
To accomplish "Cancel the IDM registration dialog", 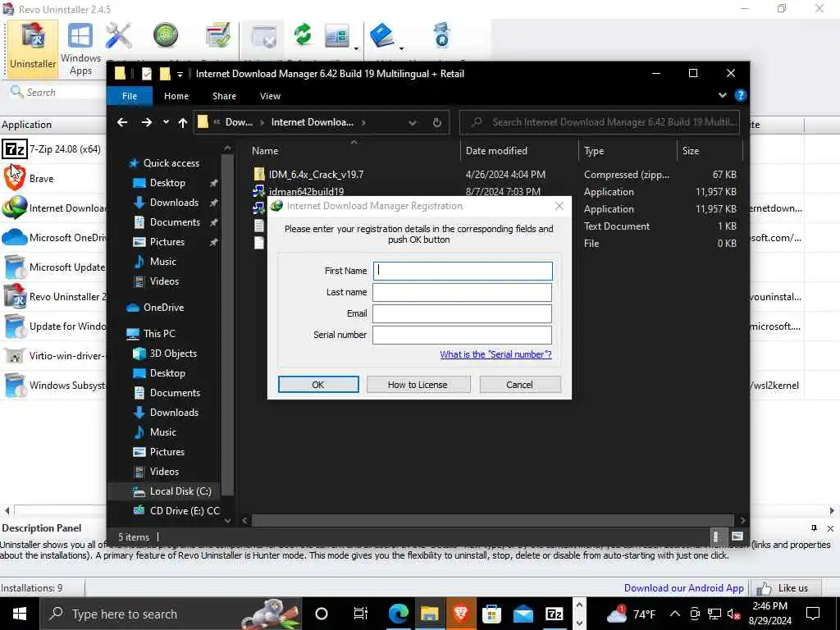I will tap(519, 384).
